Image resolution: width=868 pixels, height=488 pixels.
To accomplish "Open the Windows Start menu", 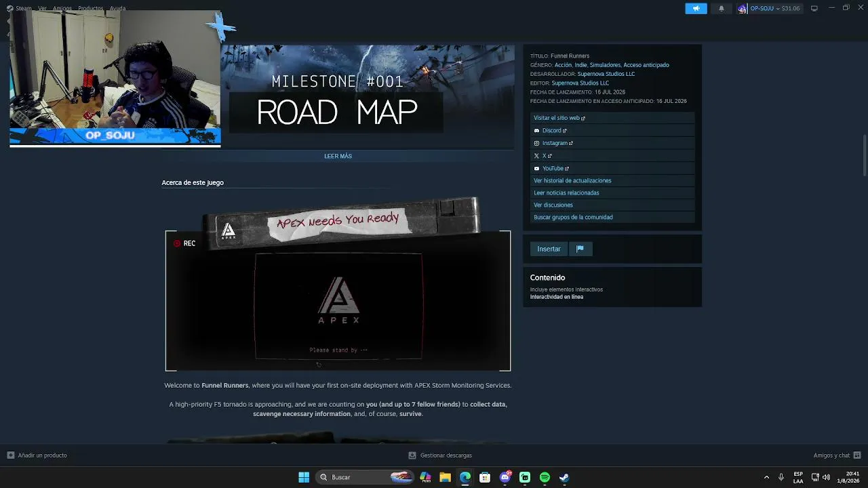I will point(304,477).
